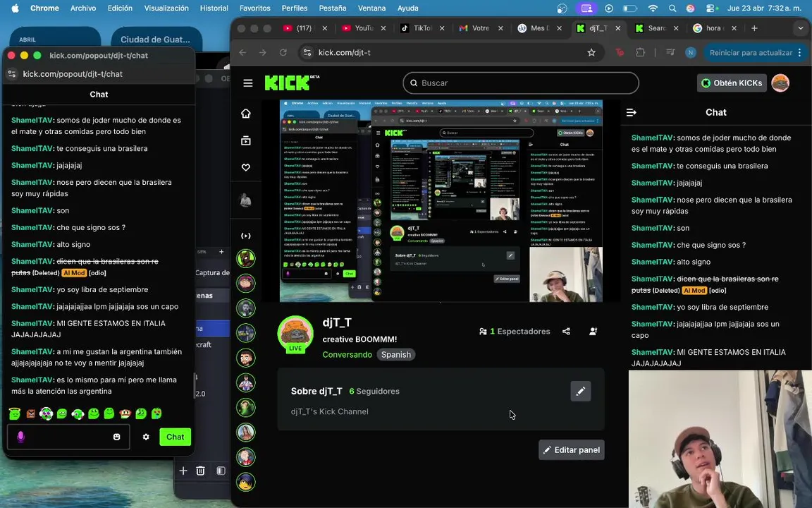Image resolution: width=812 pixels, height=508 pixels.
Task: Collapse the chat panel with arrow icon
Action: point(632,112)
